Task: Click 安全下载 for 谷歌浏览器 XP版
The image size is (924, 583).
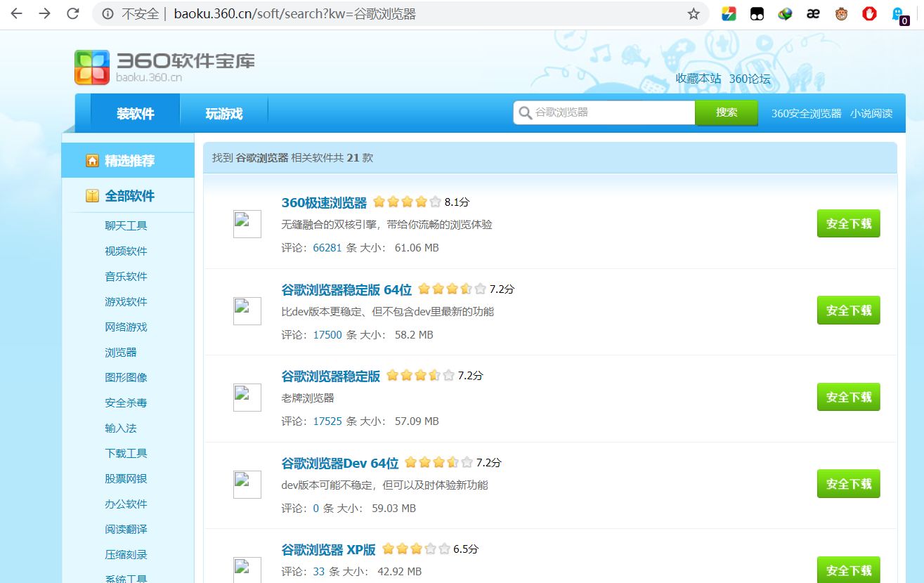Action: click(848, 570)
